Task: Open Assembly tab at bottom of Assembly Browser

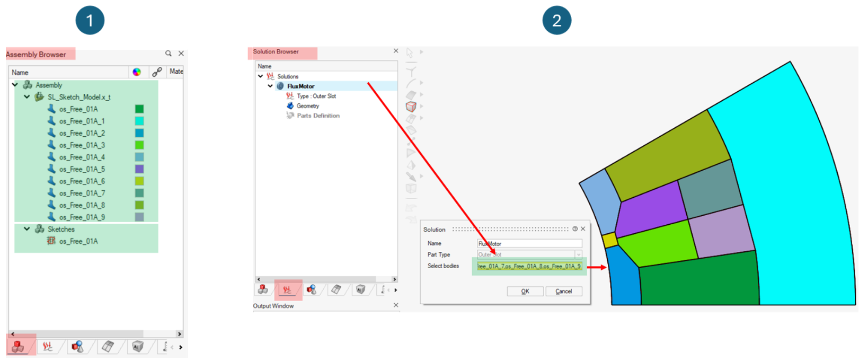Action: [18, 347]
